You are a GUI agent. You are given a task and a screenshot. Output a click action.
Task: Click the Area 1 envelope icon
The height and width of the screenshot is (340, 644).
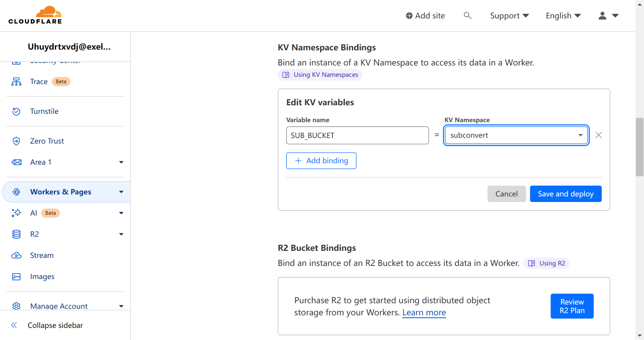click(17, 162)
